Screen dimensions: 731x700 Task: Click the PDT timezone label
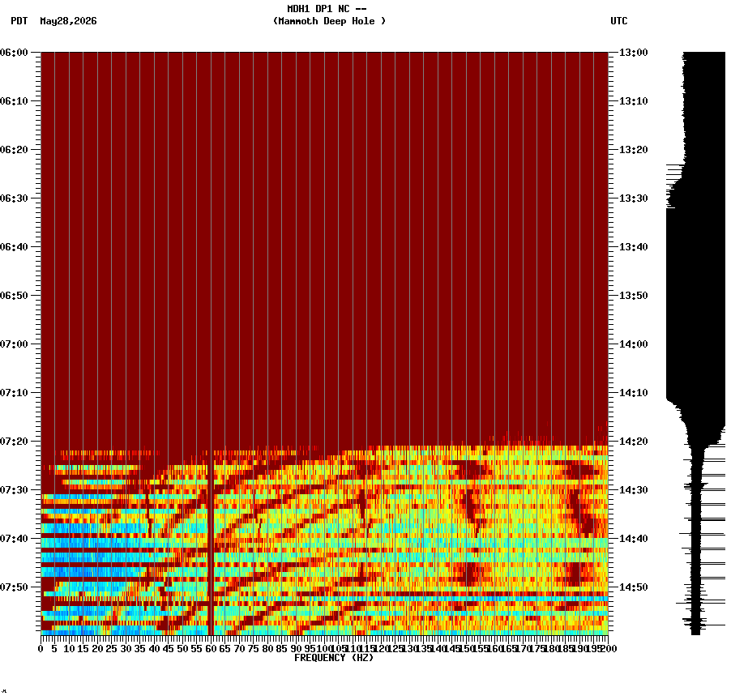tap(19, 21)
